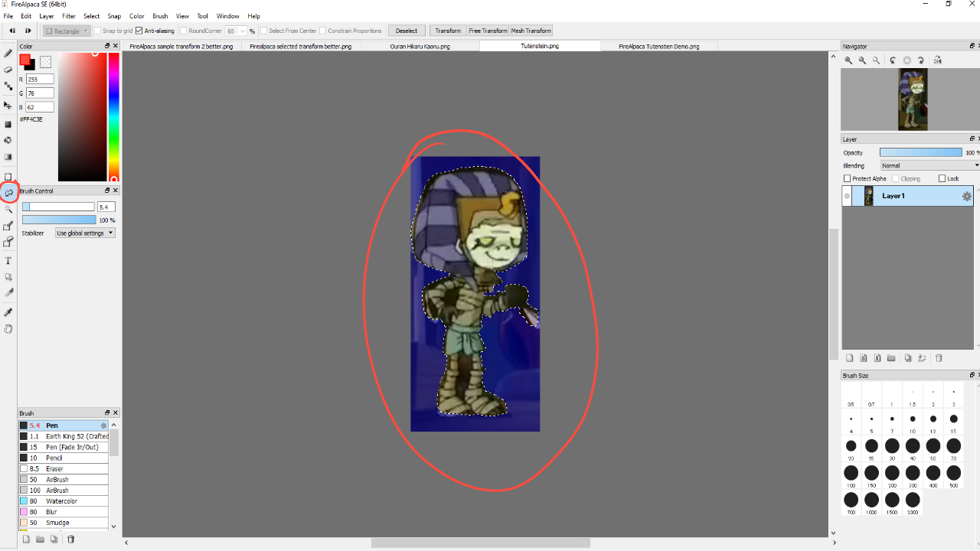Select the Fill shape tool in the left toolbar
The image size is (980, 551).
(x=8, y=124)
